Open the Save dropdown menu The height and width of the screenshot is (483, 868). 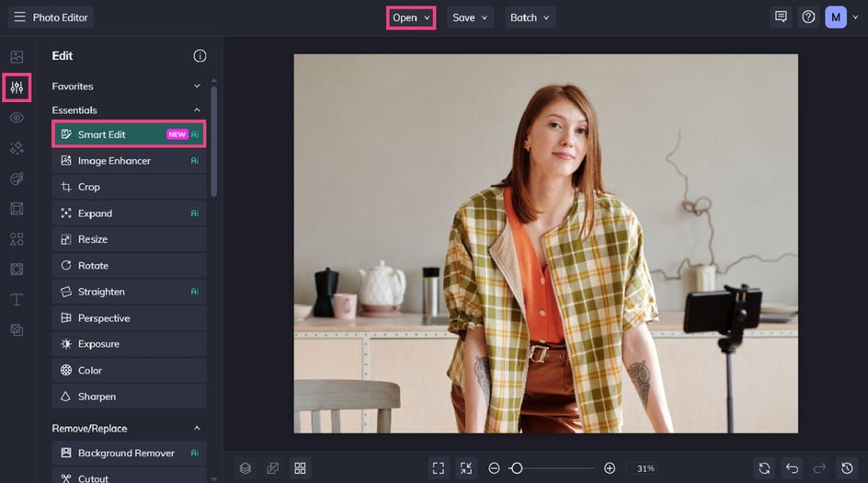470,17
